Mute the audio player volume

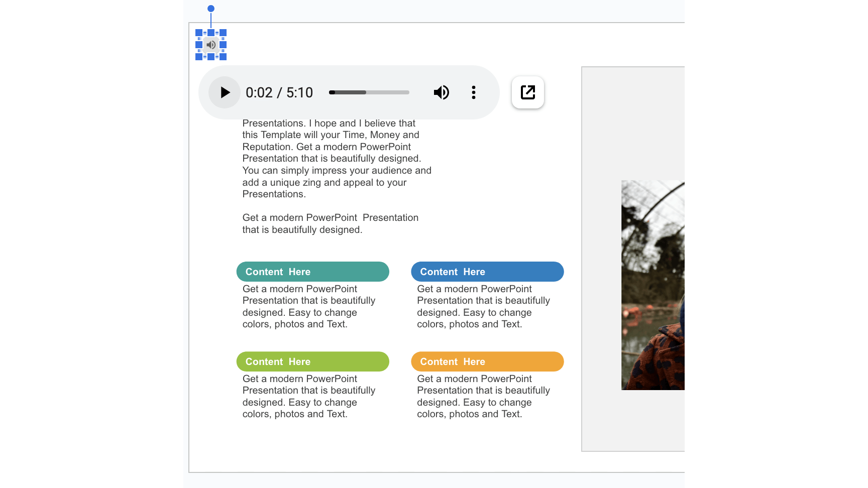442,92
